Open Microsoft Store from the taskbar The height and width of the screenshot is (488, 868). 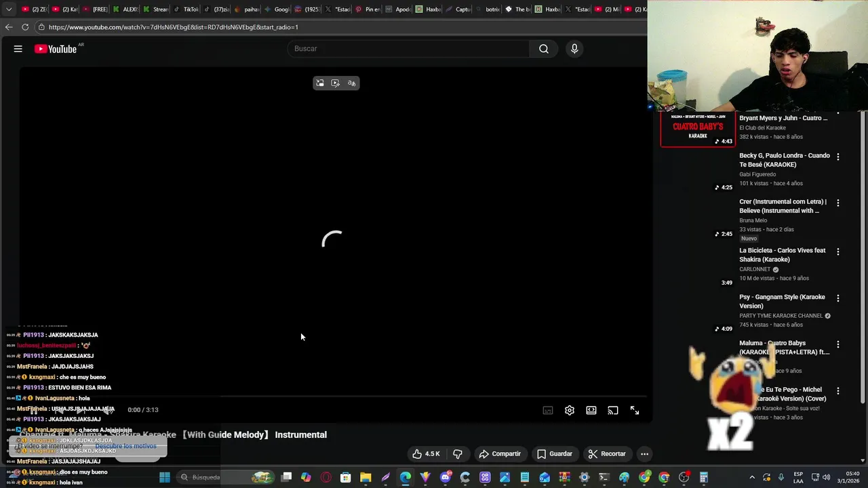(x=345, y=477)
